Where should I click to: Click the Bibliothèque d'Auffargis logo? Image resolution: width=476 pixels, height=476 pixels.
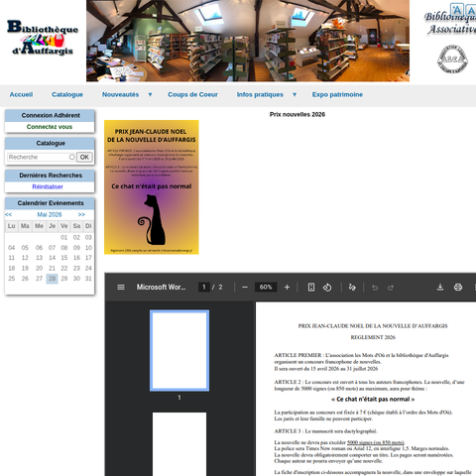click(x=43, y=38)
